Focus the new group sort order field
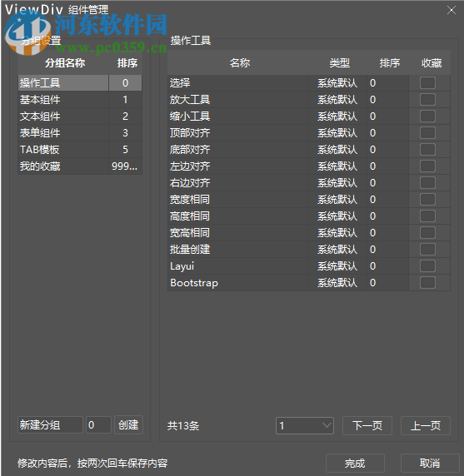The width and height of the screenshot is (464, 476). click(99, 425)
